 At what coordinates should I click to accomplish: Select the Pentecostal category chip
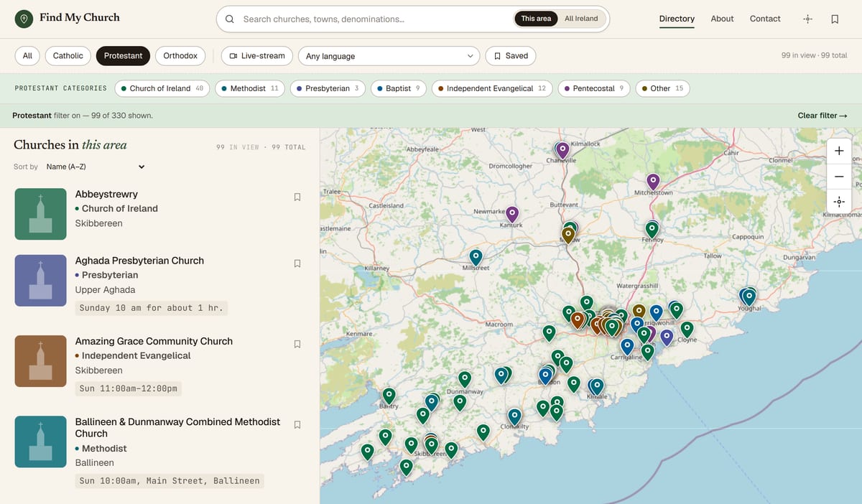tap(594, 88)
